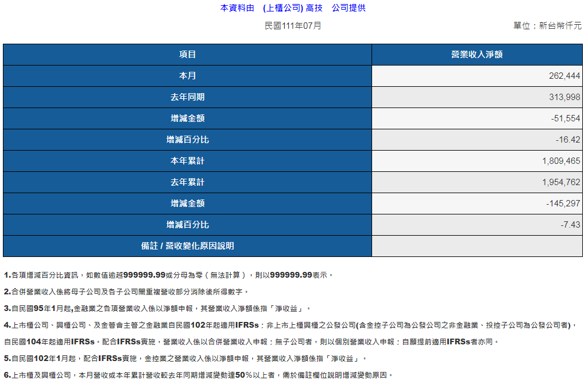
Task: Select the 1,809,465 cumulative value
Action: coord(561,161)
